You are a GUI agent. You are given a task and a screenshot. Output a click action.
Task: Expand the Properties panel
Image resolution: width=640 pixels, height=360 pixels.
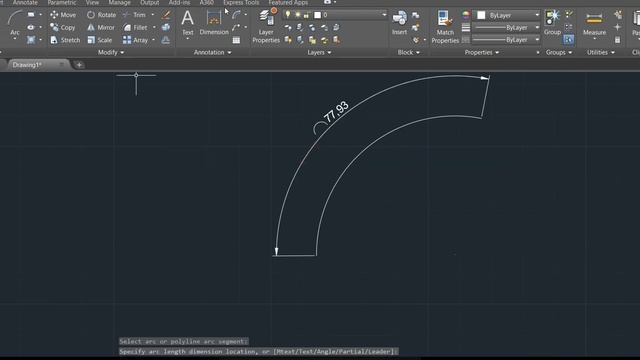(x=482, y=52)
